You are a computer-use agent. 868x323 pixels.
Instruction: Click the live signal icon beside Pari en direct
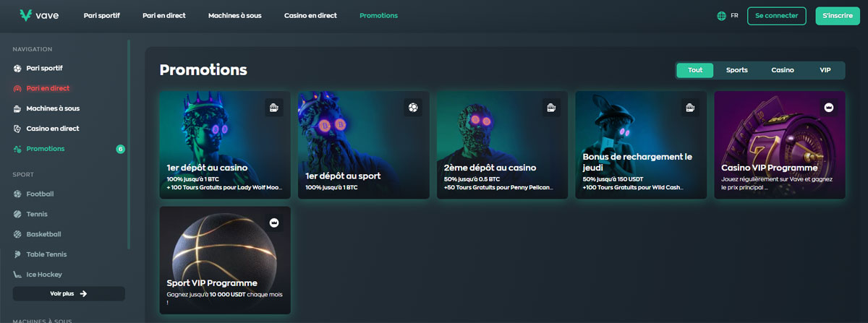tap(17, 88)
